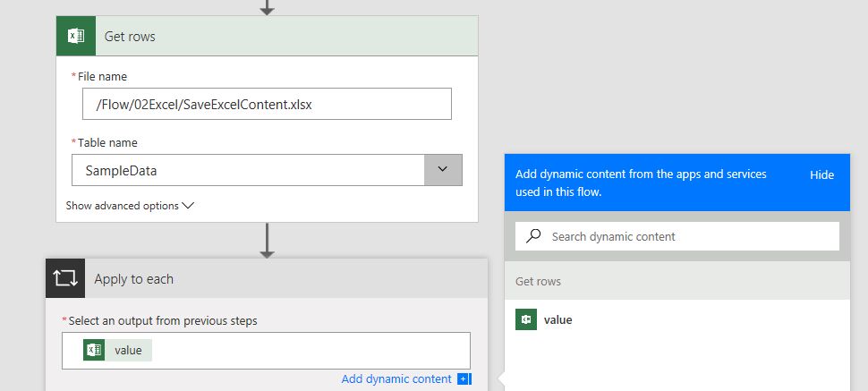This screenshot has height=391, width=868.
Task: Click the arrow connector above Get rows
Action: pyautogui.click(x=267, y=7)
